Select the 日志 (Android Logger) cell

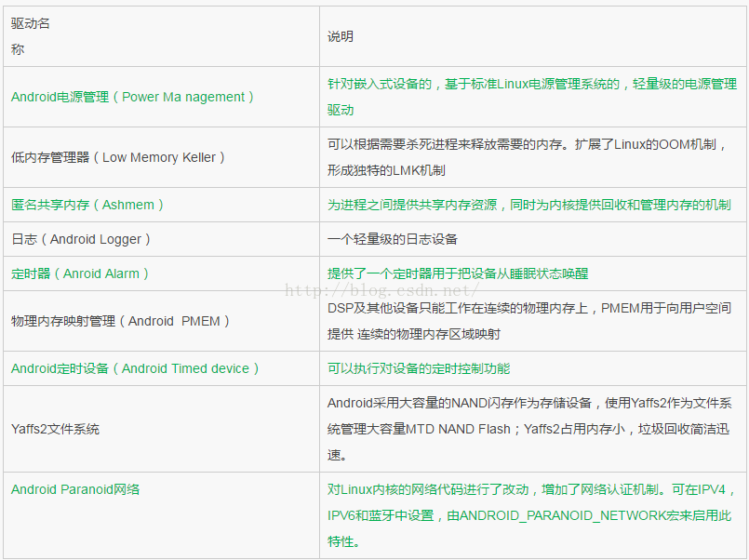pos(81,239)
